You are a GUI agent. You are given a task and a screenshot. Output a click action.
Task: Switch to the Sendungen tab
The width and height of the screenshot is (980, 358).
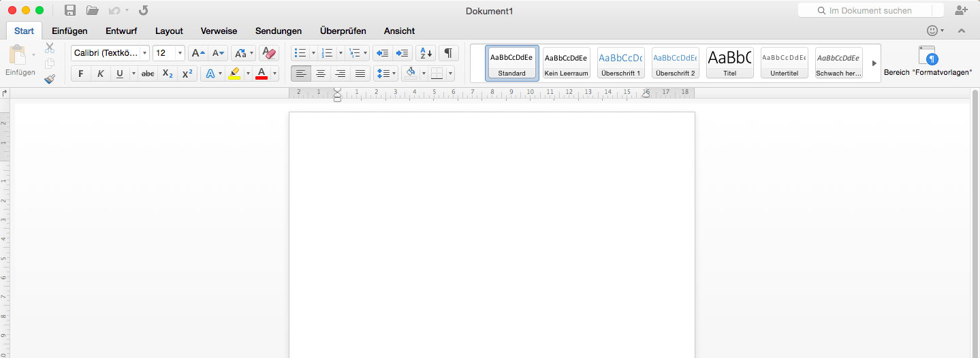coord(279,31)
